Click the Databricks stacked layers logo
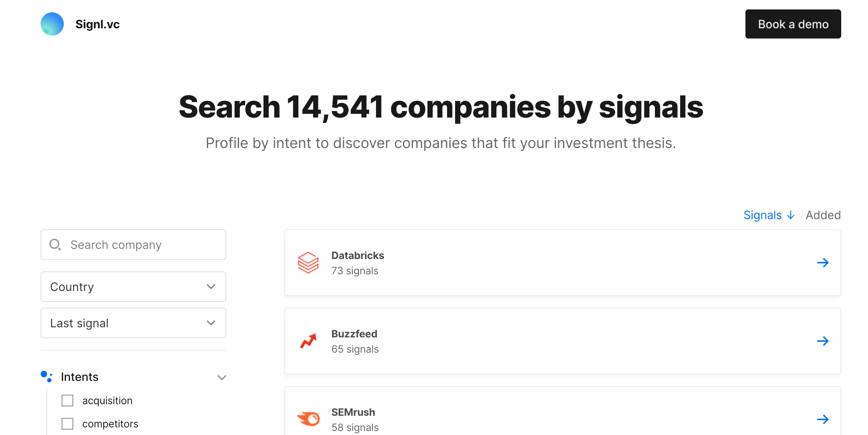Screen dimensions: 868x435 [x=308, y=263]
